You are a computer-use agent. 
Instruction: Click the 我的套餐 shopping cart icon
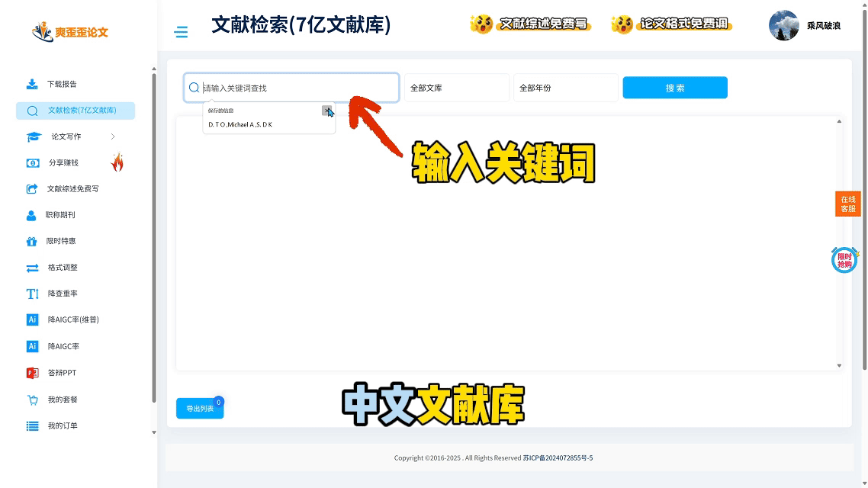[32, 400]
